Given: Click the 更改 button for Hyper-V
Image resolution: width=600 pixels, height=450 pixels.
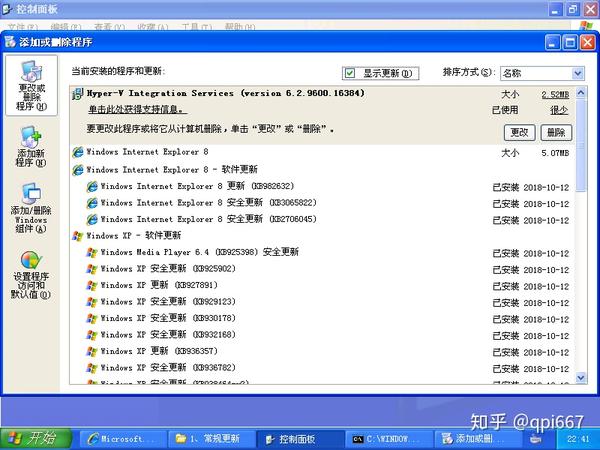Looking at the screenshot, I should pos(519,132).
